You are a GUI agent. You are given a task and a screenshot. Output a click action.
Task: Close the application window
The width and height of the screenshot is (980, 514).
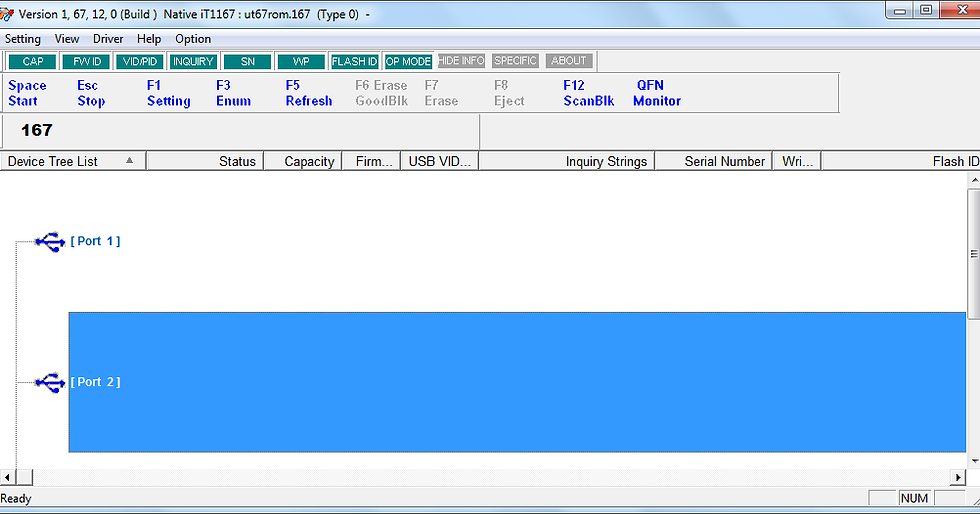point(961,10)
